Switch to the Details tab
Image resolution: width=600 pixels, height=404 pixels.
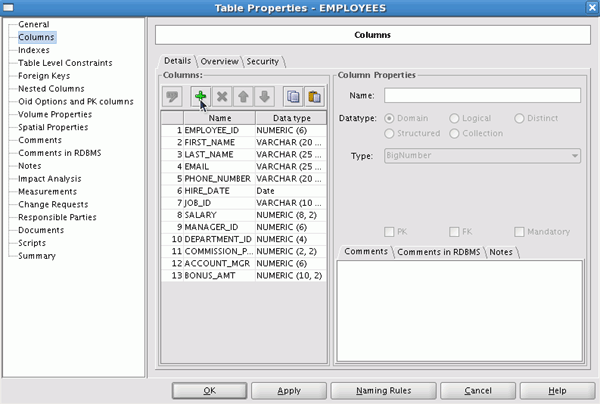[178, 61]
